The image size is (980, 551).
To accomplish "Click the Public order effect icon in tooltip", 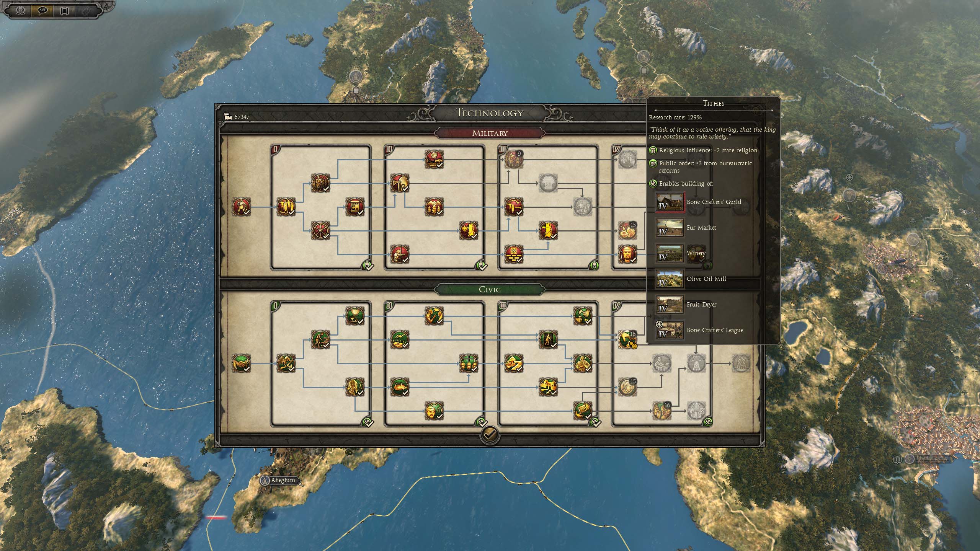I will tap(653, 163).
